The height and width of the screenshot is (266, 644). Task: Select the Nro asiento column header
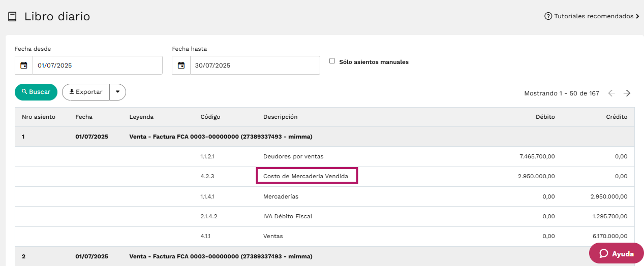pyautogui.click(x=39, y=117)
